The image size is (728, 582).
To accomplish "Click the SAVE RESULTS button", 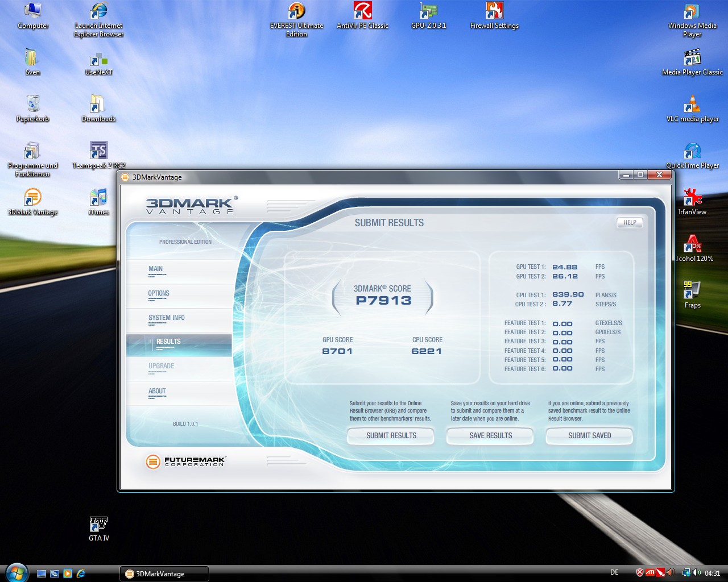I will tap(490, 436).
